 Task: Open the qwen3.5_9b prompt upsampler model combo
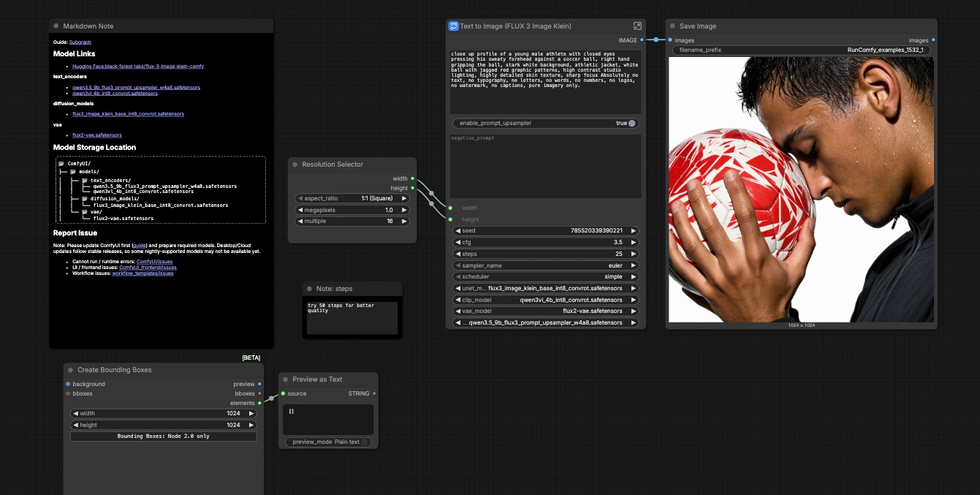point(546,322)
